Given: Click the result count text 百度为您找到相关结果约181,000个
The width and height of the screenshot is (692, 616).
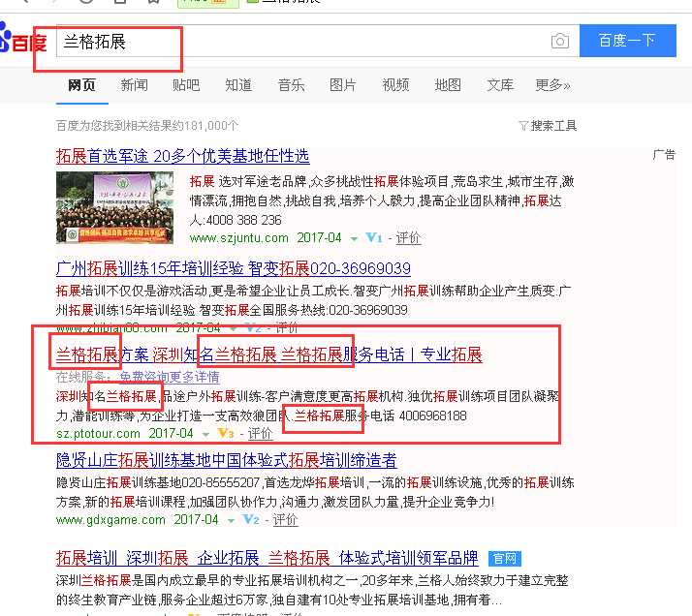Looking at the screenshot, I should (x=147, y=126).
